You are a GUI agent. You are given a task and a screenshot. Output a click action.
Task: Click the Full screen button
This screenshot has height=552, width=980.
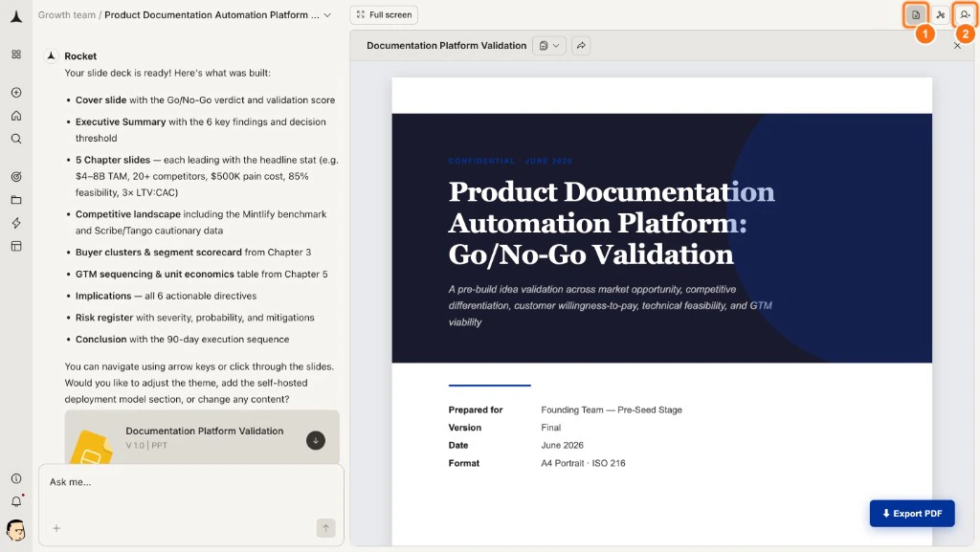[x=383, y=14]
